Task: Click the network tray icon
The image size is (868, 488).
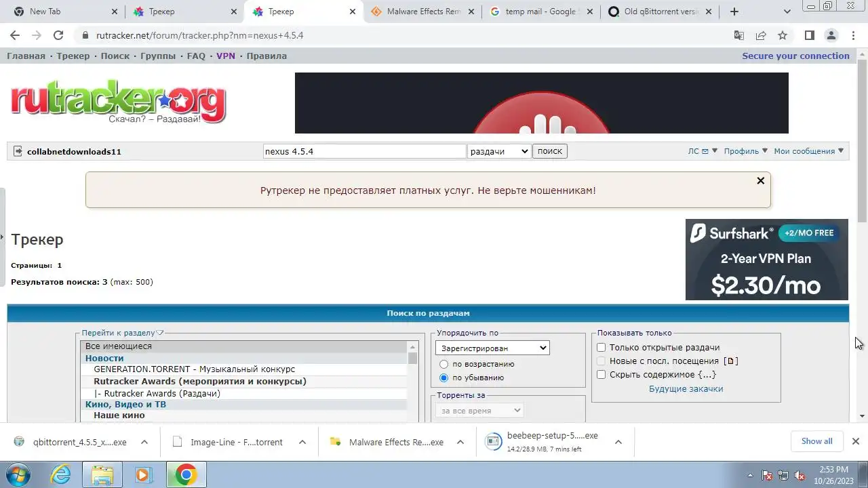Action: click(783, 475)
